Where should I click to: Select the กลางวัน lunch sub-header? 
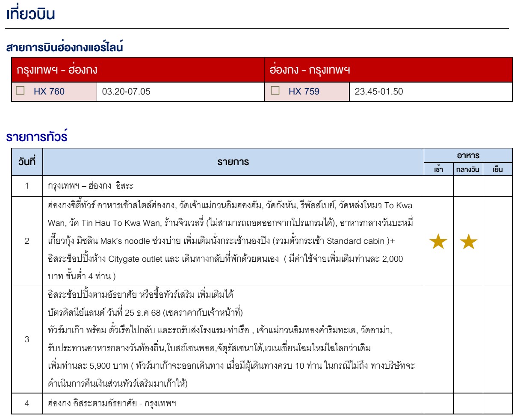(468, 169)
